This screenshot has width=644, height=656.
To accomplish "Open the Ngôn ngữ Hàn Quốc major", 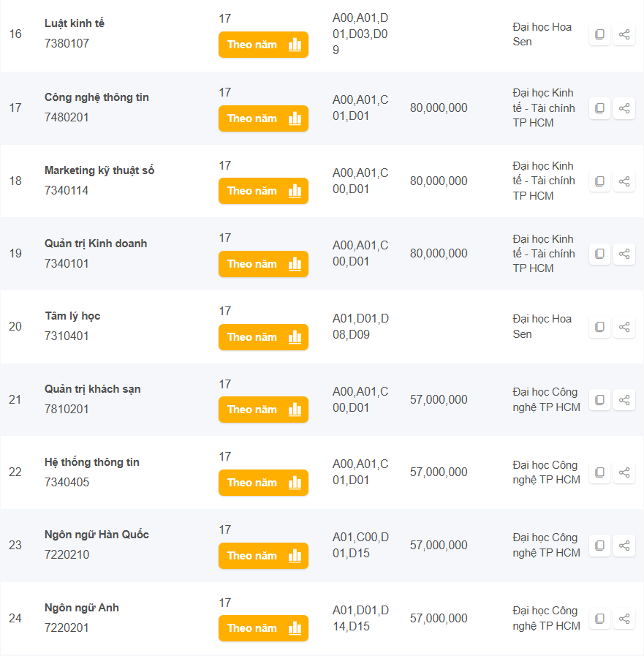I will tap(96, 535).
